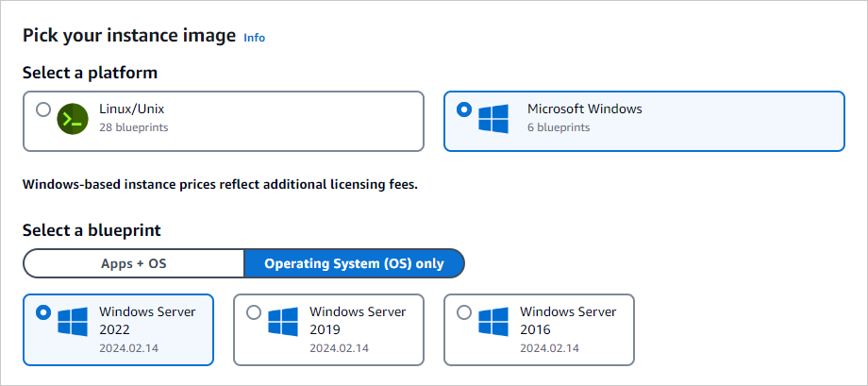Click the Microsoft Windows platform logo

click(493, 119)
